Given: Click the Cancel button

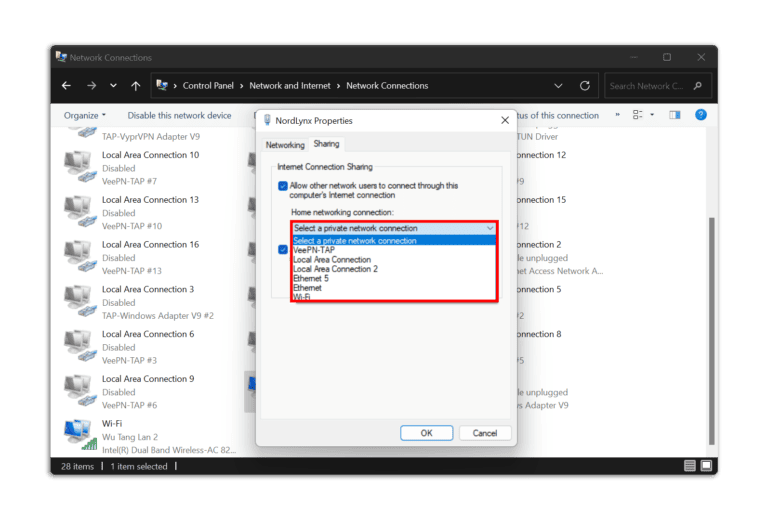Looking at the screenshot, I should tap(485, 433).
